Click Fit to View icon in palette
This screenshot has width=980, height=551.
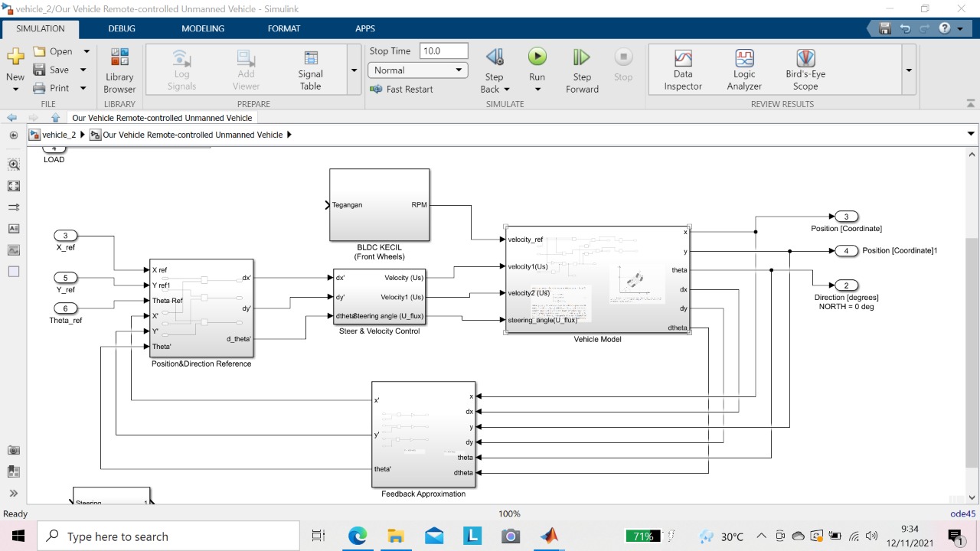pos(14,186)
